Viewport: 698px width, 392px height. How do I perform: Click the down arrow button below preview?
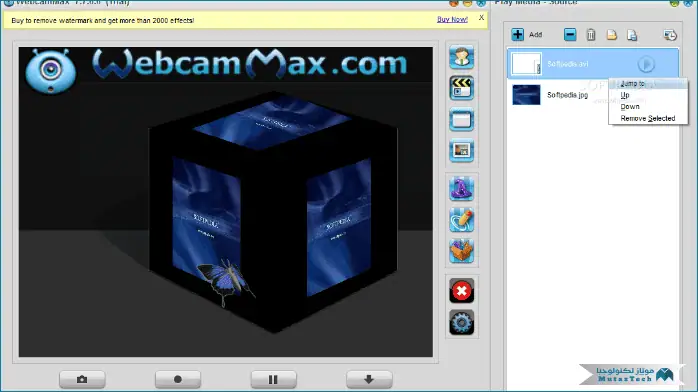pos(369,379)
